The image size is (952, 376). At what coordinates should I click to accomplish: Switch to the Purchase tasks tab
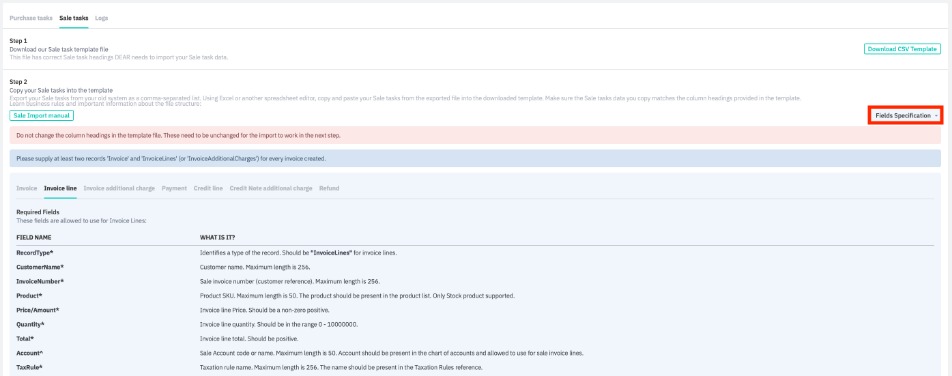(31, 18)
